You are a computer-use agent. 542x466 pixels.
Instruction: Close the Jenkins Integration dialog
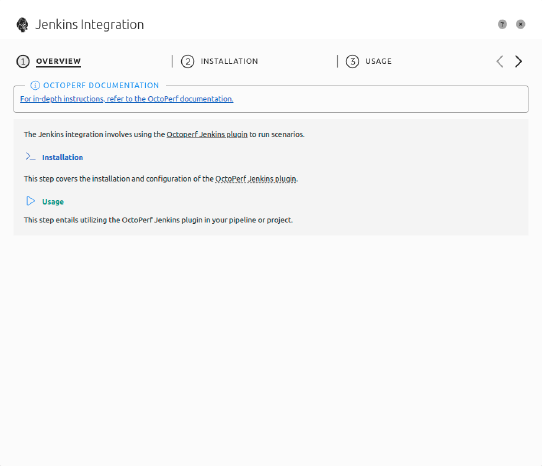click(521, 24)
